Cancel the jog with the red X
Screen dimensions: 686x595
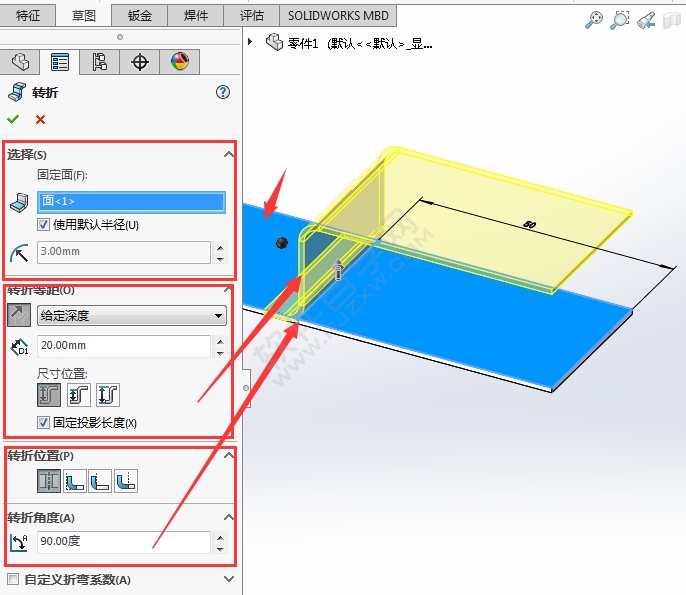click(x=40, y=120)
